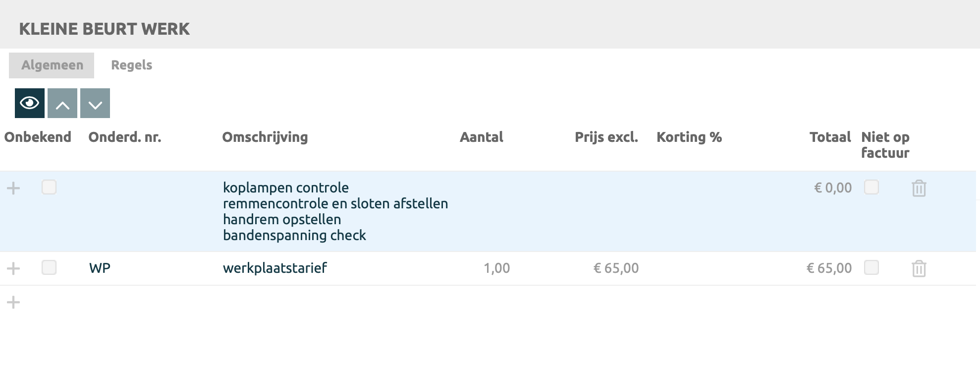Check Onbekend box for koplampen controle row

(49, 187)
